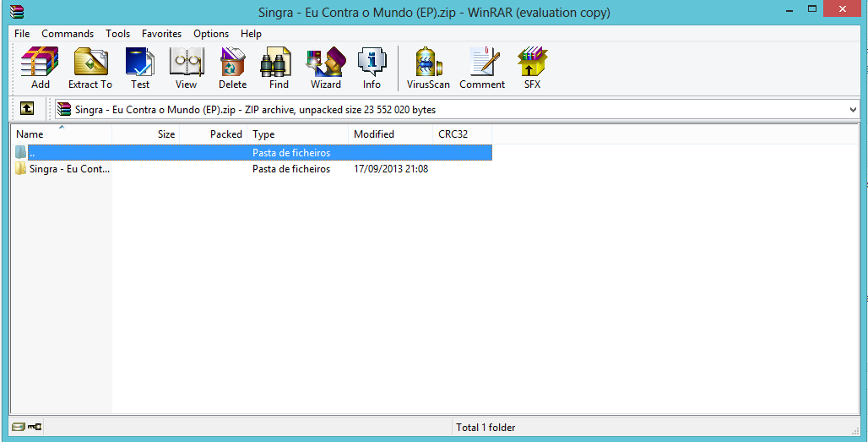Viewport: 868px width, 442px height.
Task: Close the WinRAR window
Action: [x=843, y=8]
